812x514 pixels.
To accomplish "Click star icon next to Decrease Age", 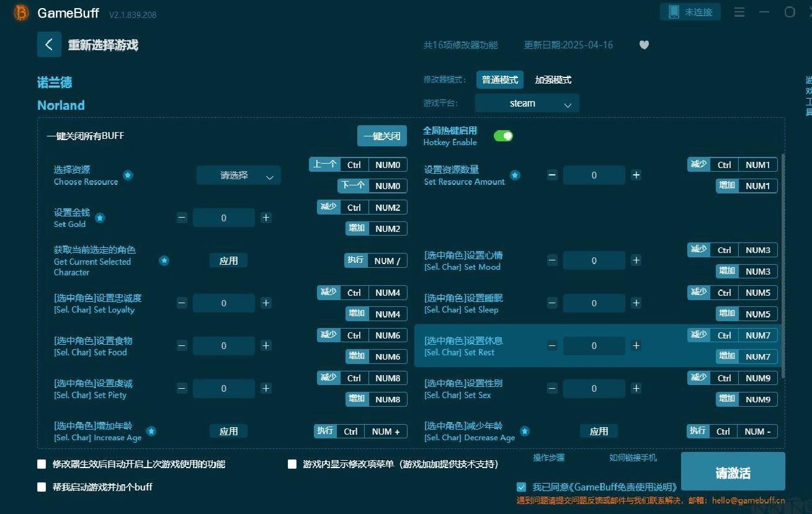I will point(525,431).
